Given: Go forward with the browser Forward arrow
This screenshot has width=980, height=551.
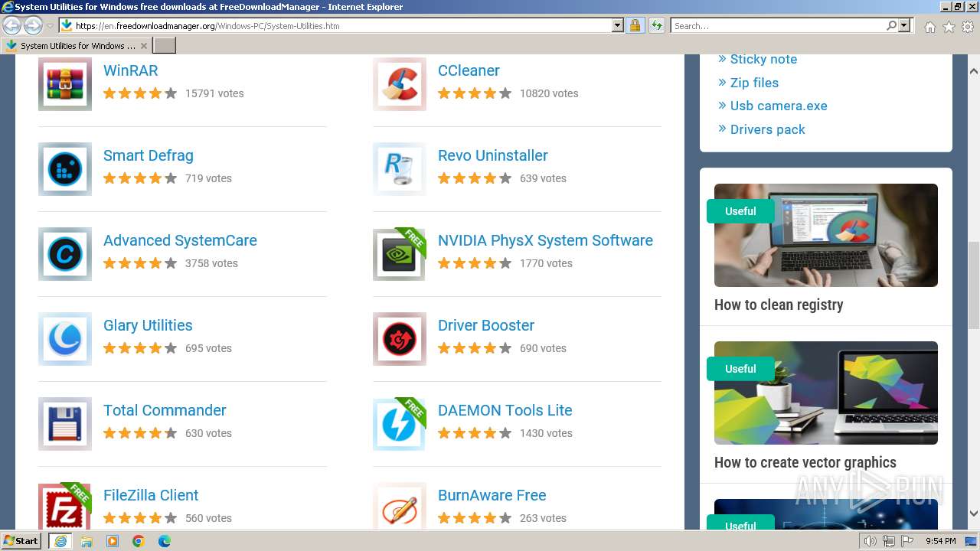Looking at the screenshot, I should click(33, 25).
